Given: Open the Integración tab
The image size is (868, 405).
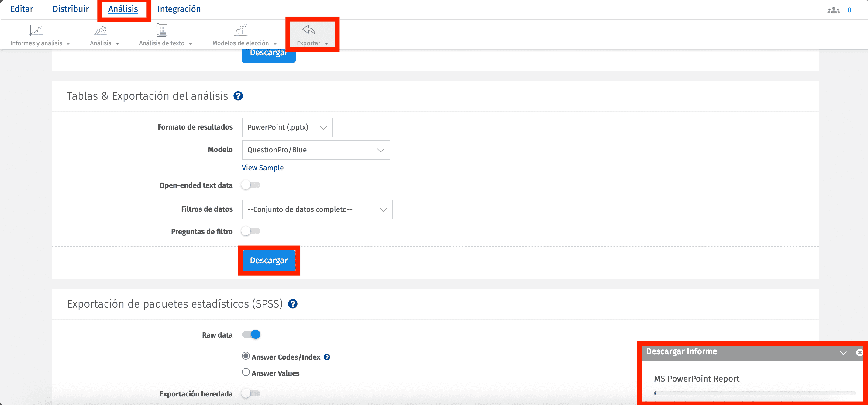Looking at the screenshot, I should point(179,9).
